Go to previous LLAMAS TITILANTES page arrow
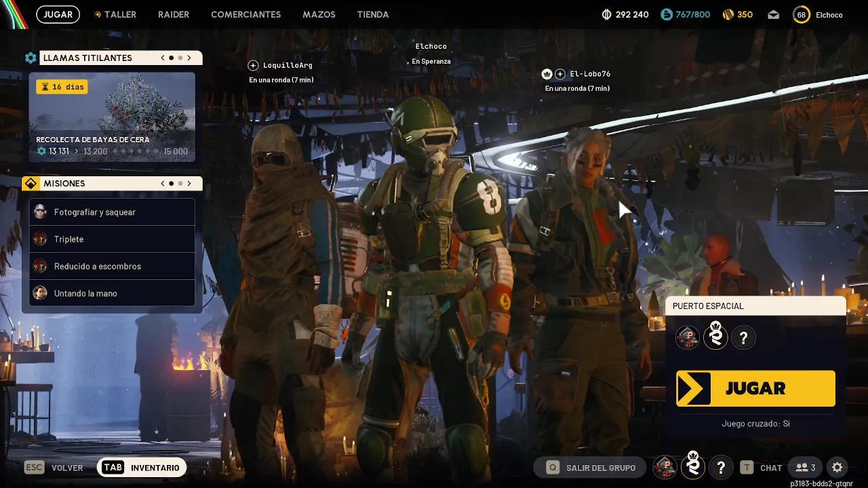The height and width of the screenshot is (488, 868). point(163,58)
